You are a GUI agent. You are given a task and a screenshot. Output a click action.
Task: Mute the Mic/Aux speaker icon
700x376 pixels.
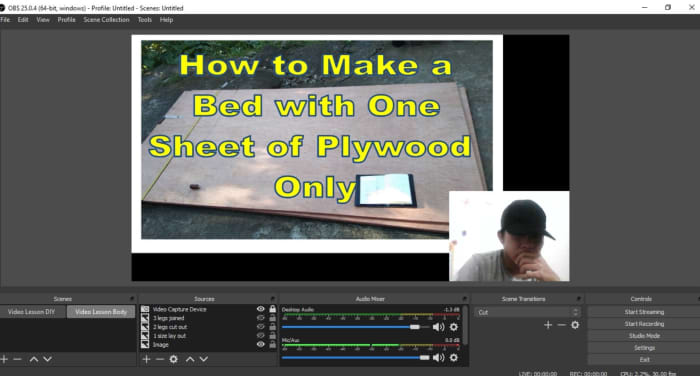pyautogui.click(x=438, y=357)
